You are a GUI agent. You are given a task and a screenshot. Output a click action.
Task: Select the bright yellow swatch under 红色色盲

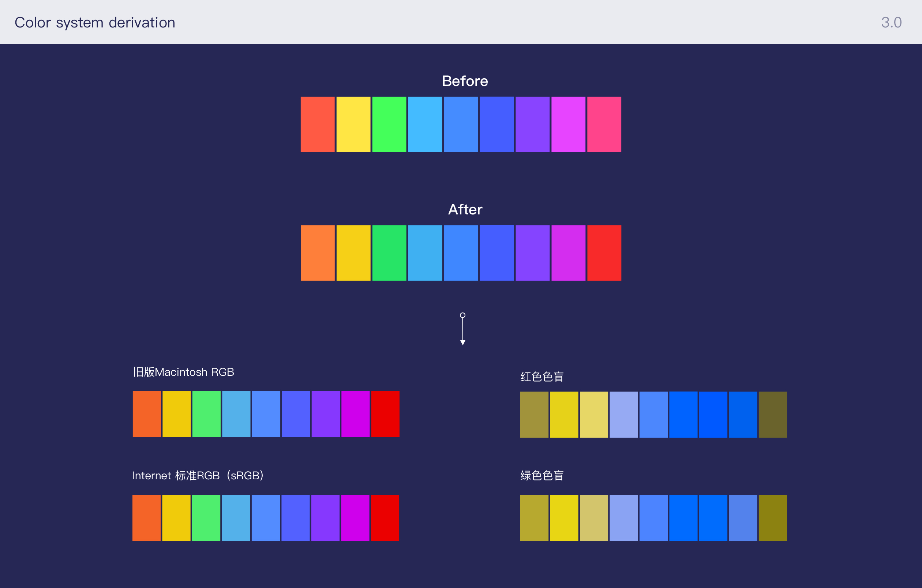564,415
